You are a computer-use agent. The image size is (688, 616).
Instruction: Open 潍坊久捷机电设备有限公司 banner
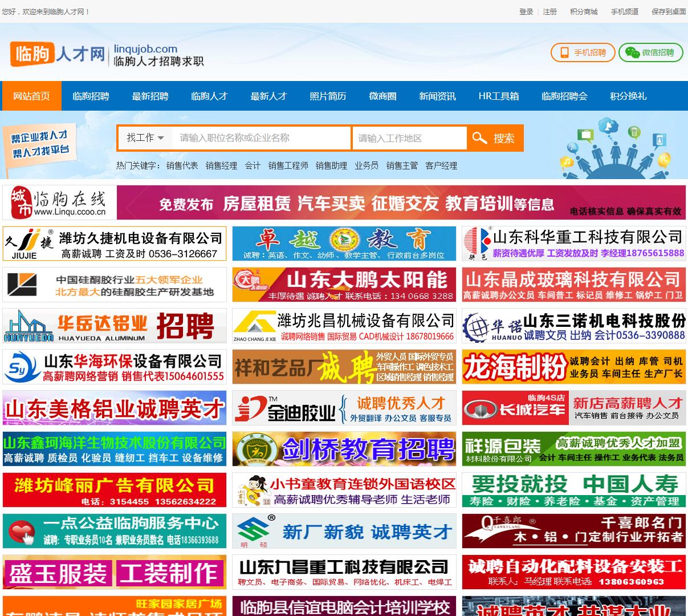[115, 244]
